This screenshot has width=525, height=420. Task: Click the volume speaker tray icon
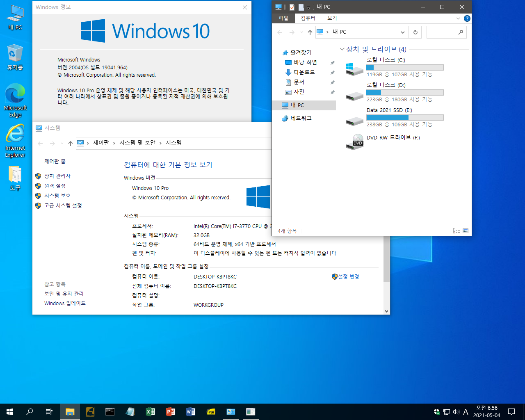pos(456,412)
